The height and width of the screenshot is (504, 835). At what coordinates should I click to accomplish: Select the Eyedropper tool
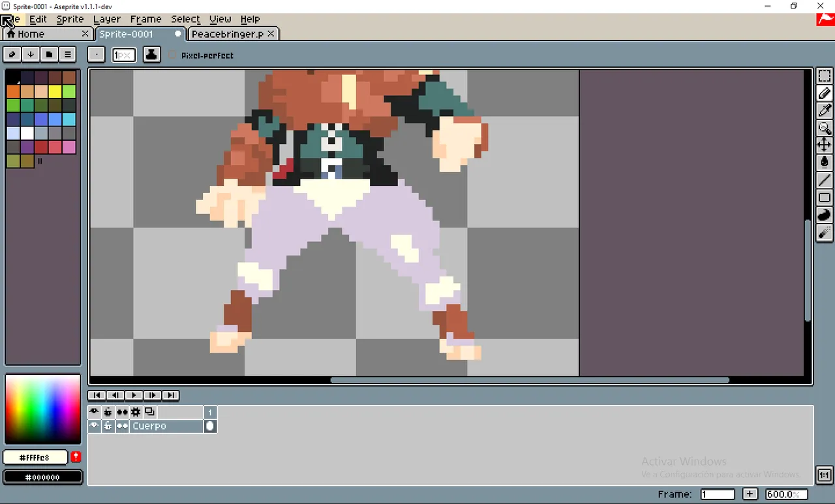(825, 111)
